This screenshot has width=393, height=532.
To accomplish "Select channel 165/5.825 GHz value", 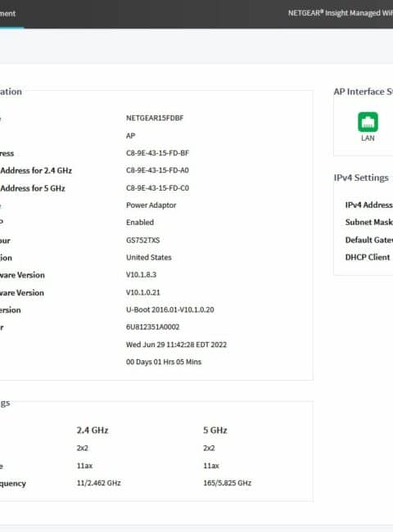I will click(228, 483).
